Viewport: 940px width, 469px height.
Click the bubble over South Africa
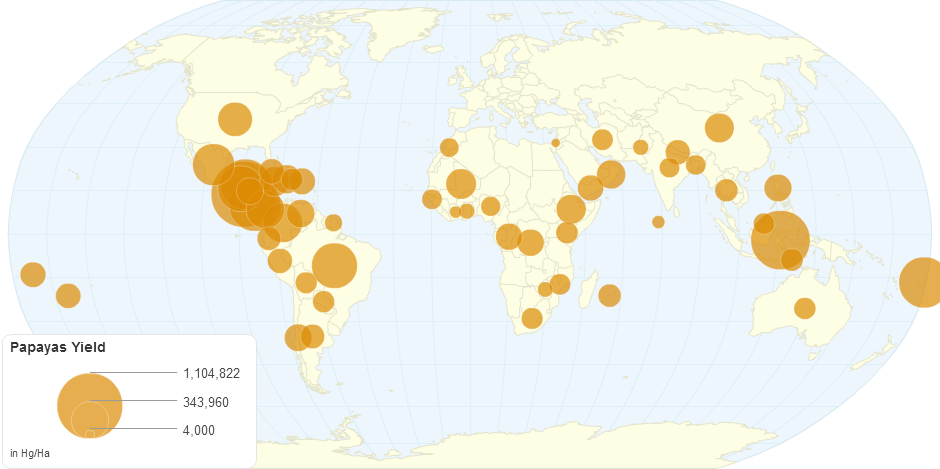point(532,318)
